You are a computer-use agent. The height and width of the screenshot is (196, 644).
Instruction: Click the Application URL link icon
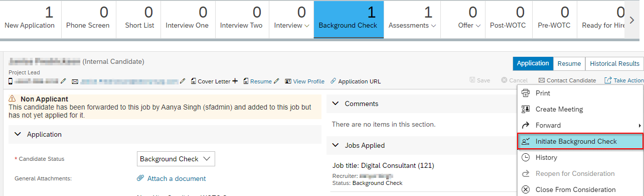click(x=333, y=81)
